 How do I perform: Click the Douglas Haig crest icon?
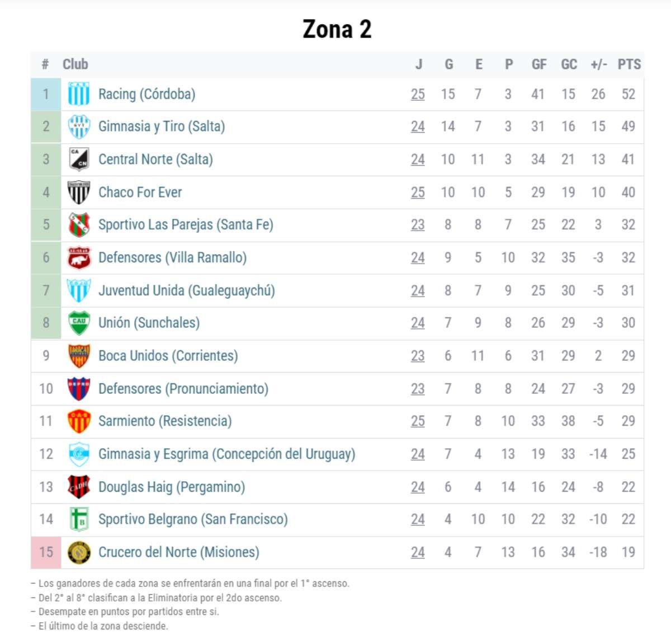79,487
